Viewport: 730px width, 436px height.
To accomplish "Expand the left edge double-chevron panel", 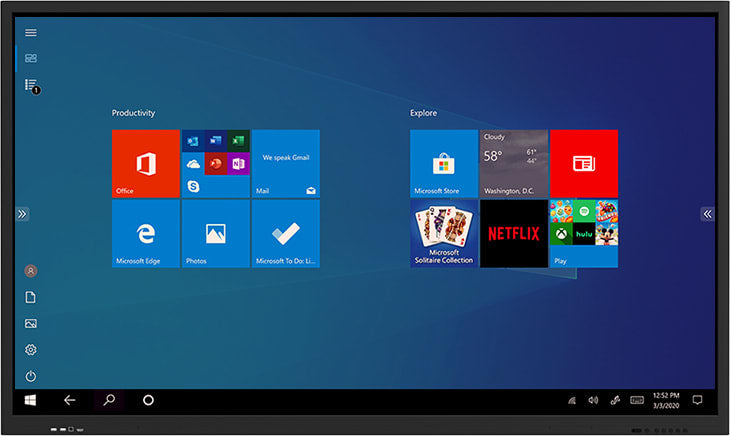I will point(22,214).
